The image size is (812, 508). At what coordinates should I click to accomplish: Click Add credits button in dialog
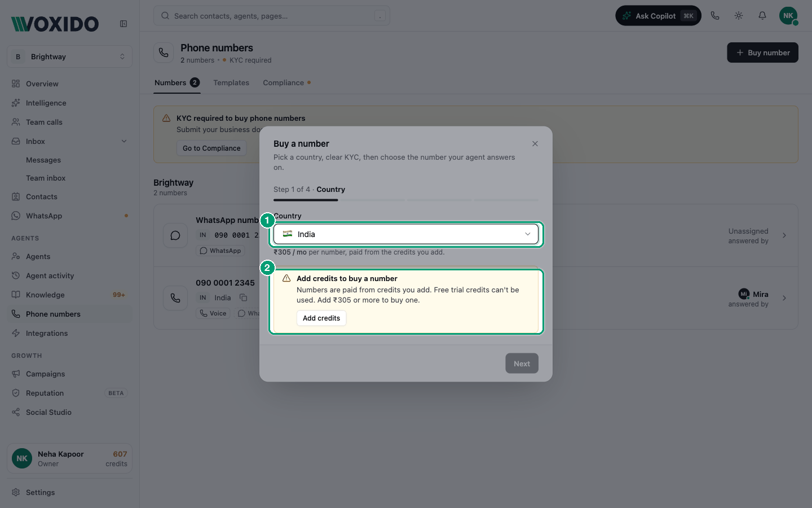coord(321,318)
